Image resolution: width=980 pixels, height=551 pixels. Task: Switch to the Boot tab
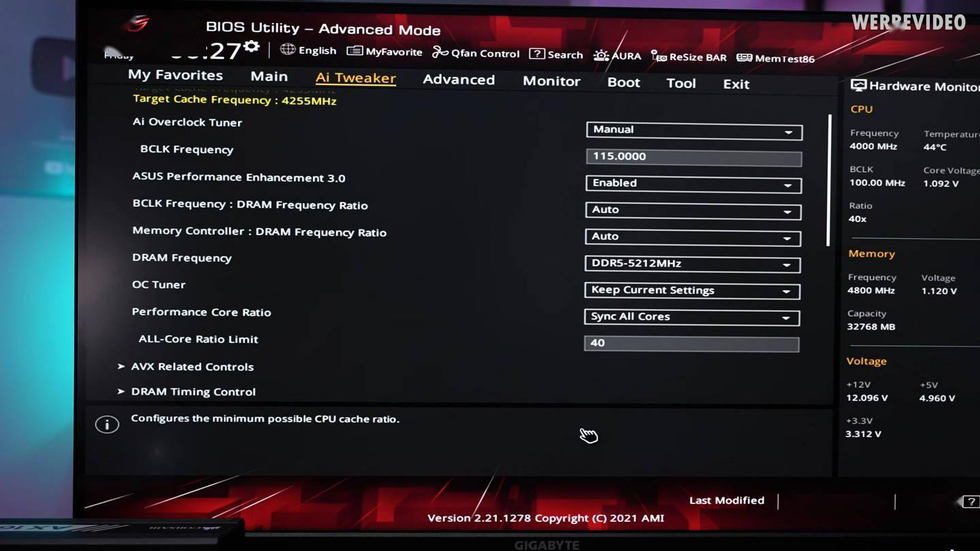623,82
